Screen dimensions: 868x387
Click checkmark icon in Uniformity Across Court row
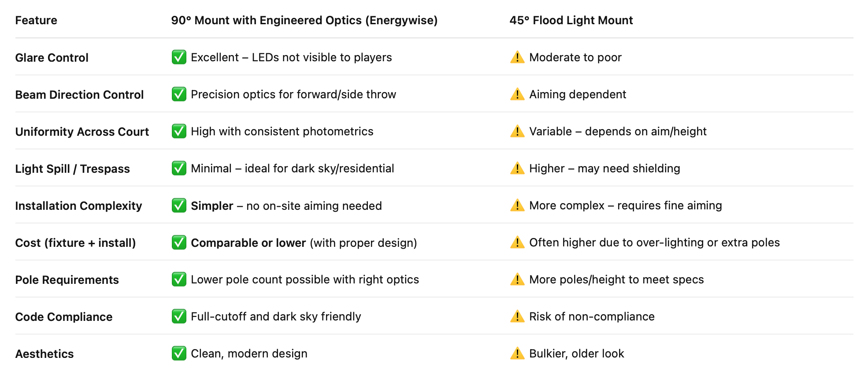[x=179, y=131]
